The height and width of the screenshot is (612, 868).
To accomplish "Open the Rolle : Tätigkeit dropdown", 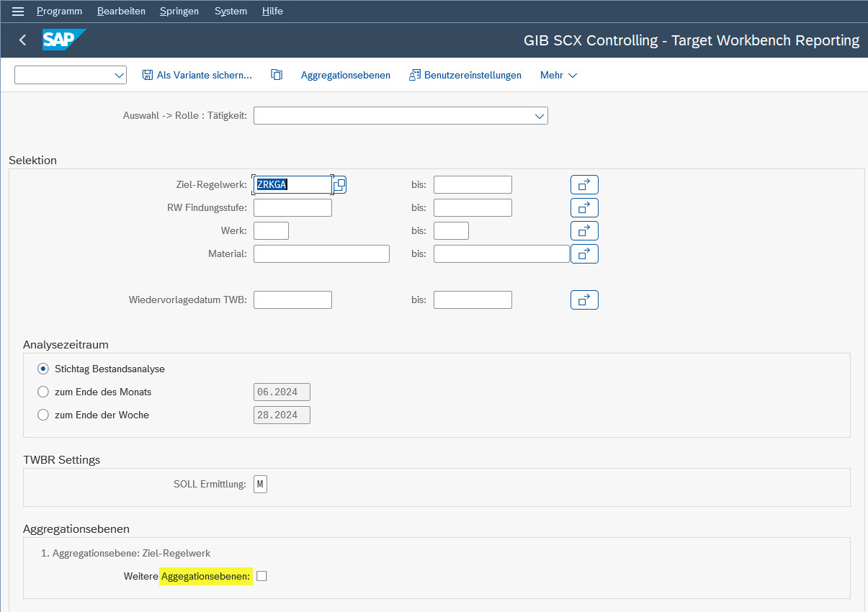I will [539, 116].
